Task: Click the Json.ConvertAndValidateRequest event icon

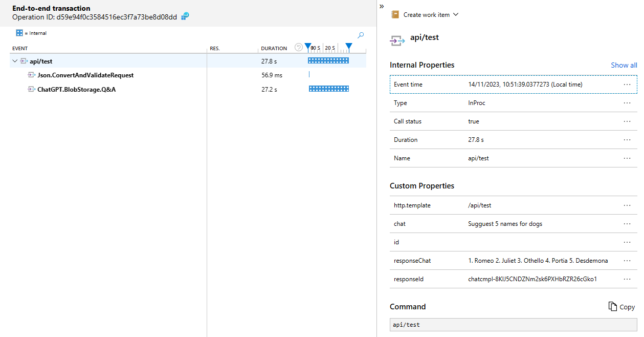Action: point(31,75)
